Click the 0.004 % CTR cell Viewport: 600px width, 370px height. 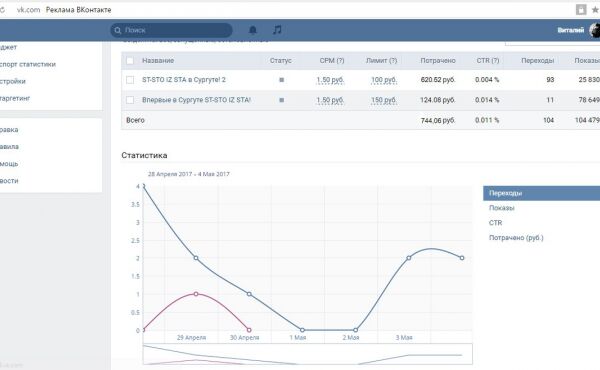pyautogui.click(x=487, y=80)
